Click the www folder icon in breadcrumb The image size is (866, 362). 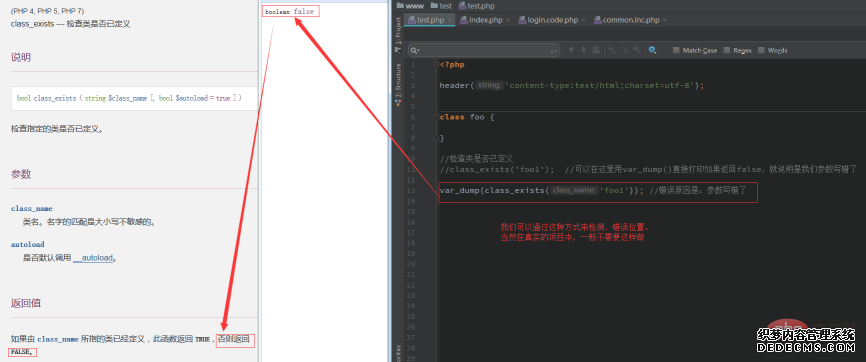(x=400, y=6)
